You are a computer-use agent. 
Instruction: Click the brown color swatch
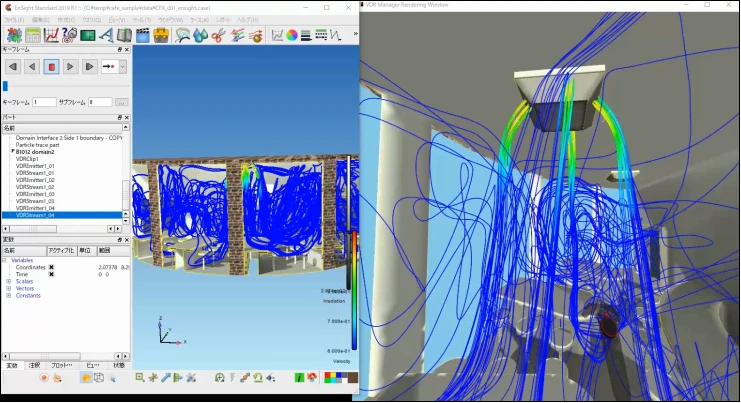[x=353, y=377]
